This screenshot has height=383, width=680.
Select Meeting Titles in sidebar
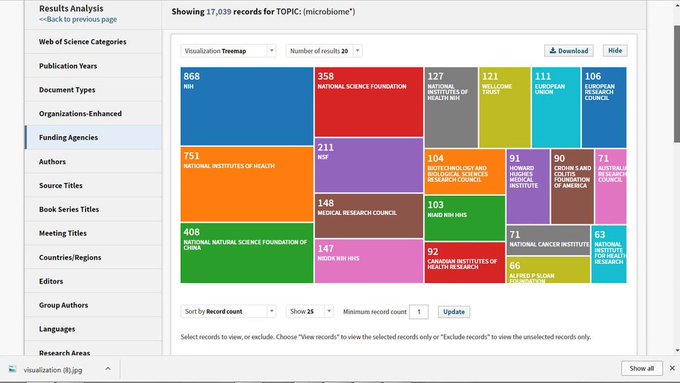click(93, 233)
